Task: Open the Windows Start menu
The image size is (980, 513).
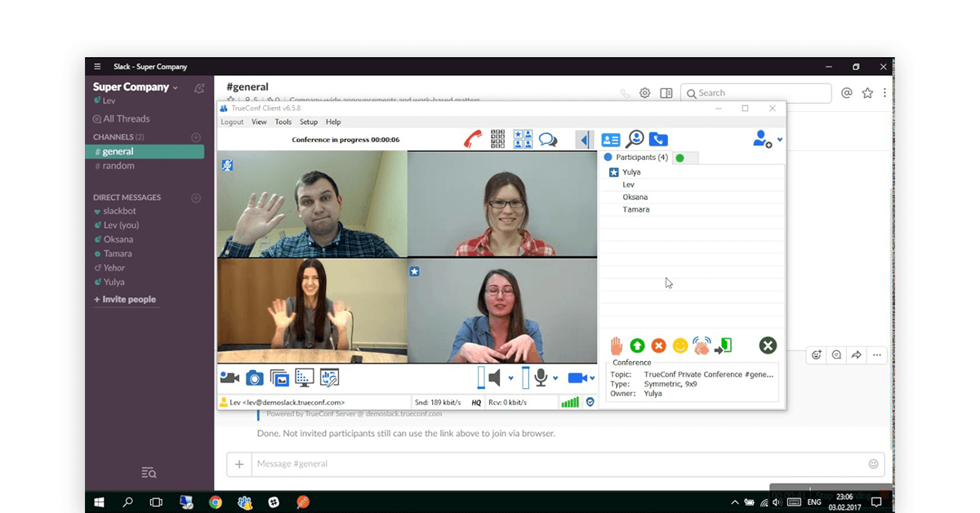Action: point(99,502)
